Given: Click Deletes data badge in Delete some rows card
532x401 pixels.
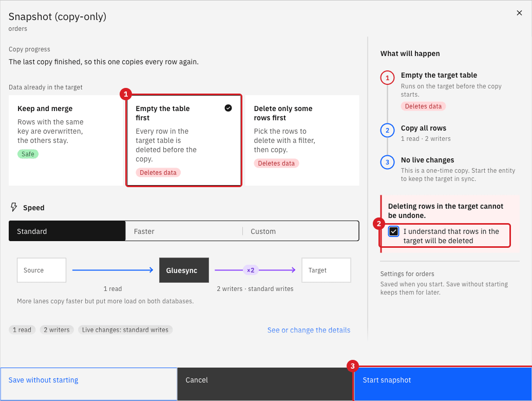Looking at the screenshot, I should (276, 163).
